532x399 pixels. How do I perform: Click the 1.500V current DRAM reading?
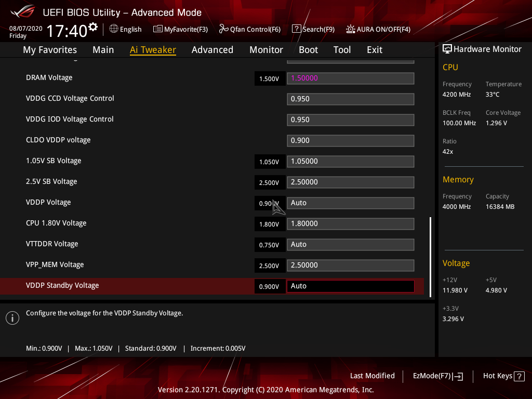pos(270,79)
